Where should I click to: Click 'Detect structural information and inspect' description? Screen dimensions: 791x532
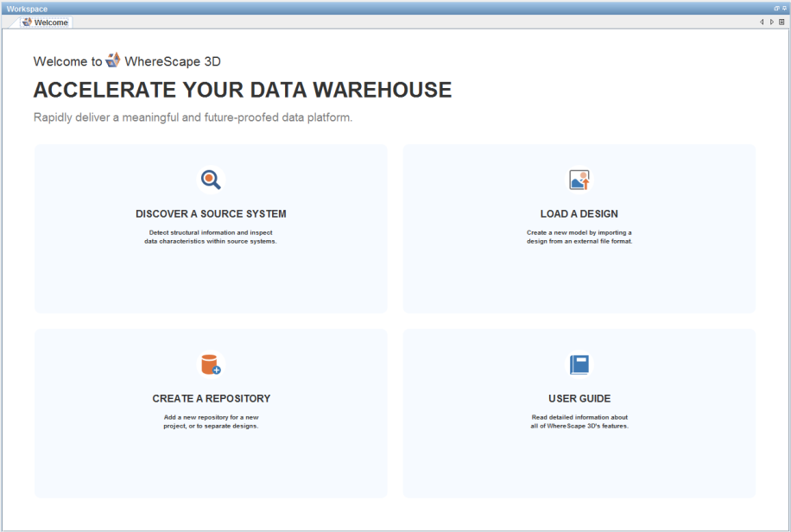tap(211, 232)
